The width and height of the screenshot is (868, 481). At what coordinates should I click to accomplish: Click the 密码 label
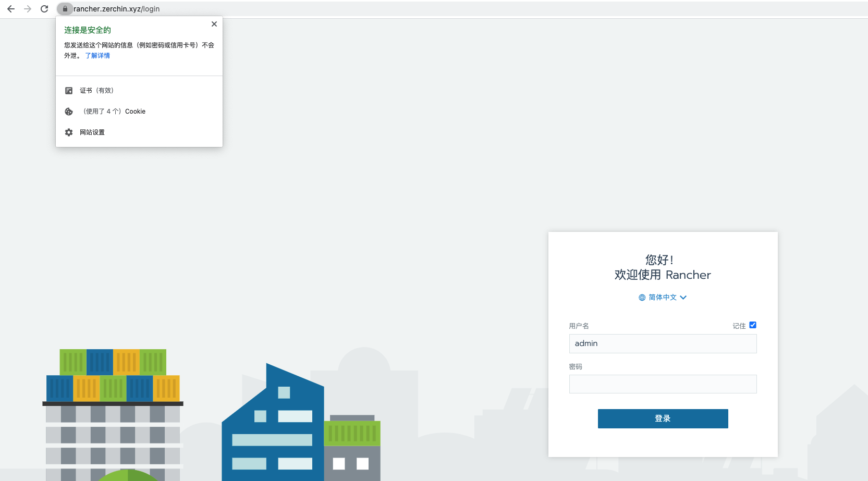click(x=576, y=367)
